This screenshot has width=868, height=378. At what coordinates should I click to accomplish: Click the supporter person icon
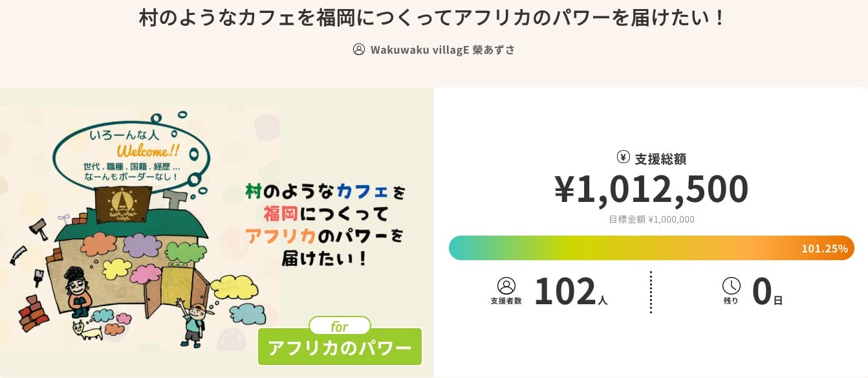pyautogui.click(x=506, y=285)
